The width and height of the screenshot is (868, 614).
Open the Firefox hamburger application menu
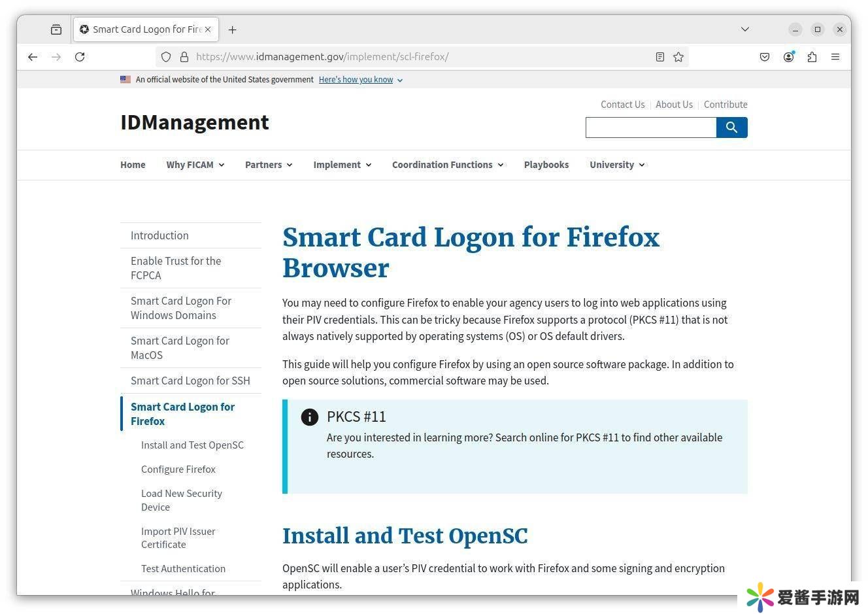[835, 57]
